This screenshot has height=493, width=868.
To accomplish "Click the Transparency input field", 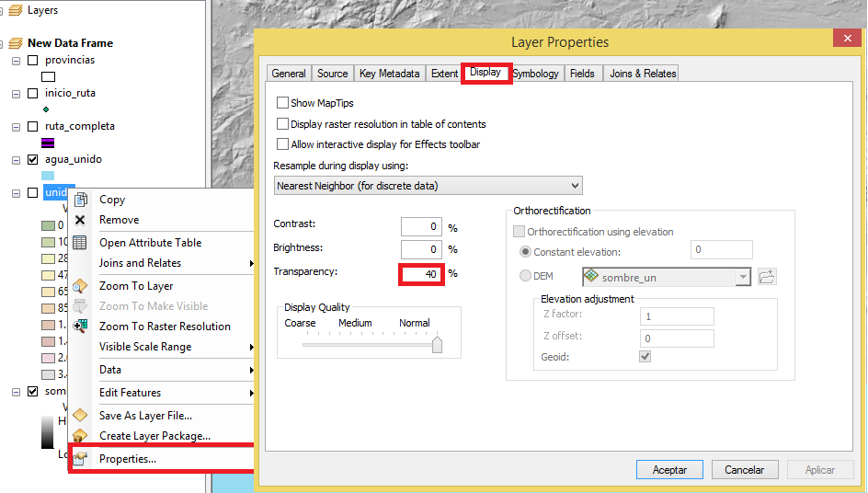I will pyautogui.click(x=422, y=273).
